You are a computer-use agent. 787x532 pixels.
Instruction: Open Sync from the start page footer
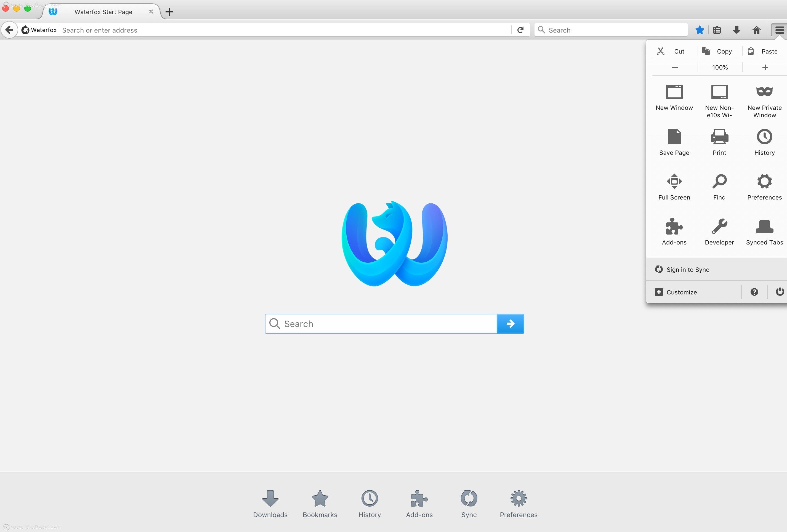click(x=469, y=504)
